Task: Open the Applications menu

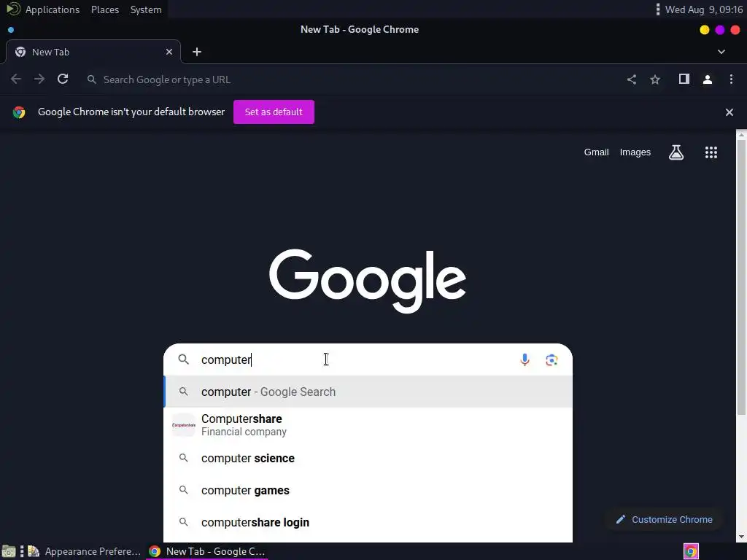Action: [53, 9]
